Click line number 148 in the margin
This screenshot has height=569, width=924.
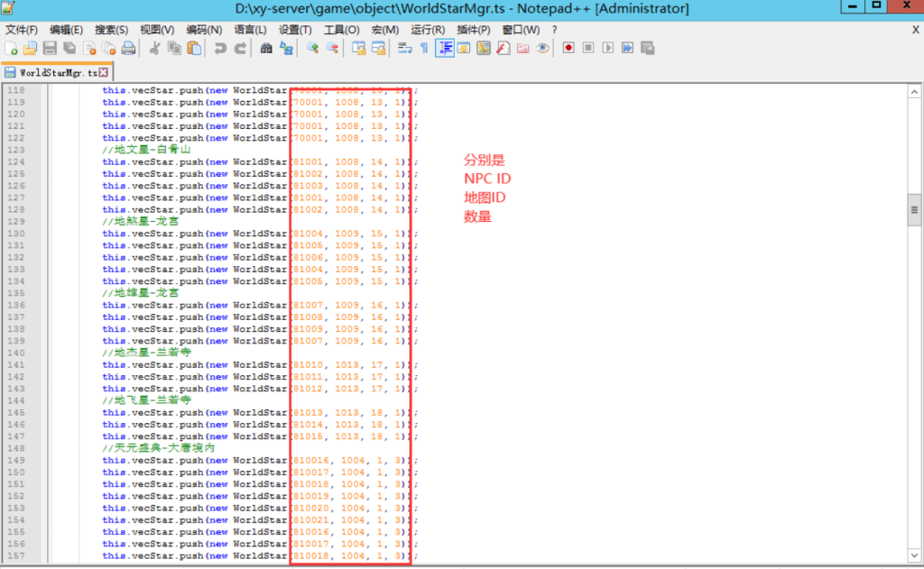pos(17,448)
